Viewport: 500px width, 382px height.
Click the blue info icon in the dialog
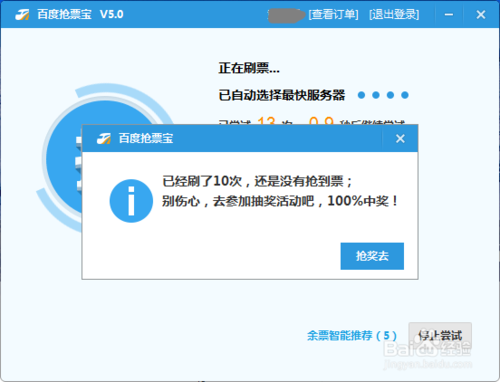pyautogui.click(x=131, y=201)
